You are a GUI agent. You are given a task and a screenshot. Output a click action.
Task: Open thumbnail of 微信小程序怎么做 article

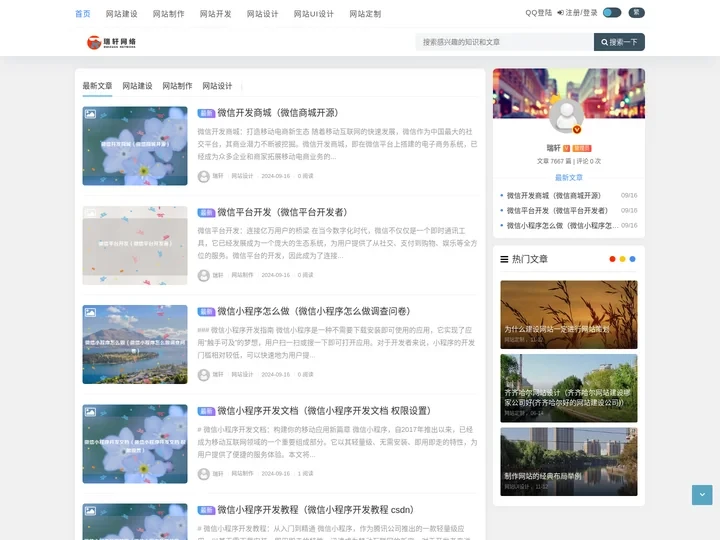point(135,344)
